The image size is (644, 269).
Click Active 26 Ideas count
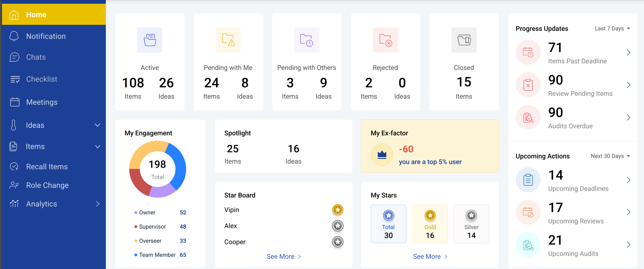point(166,83)
